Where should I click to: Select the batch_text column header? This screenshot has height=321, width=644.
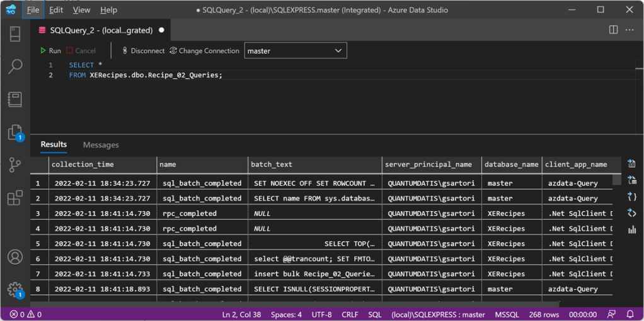coord(273,165)
